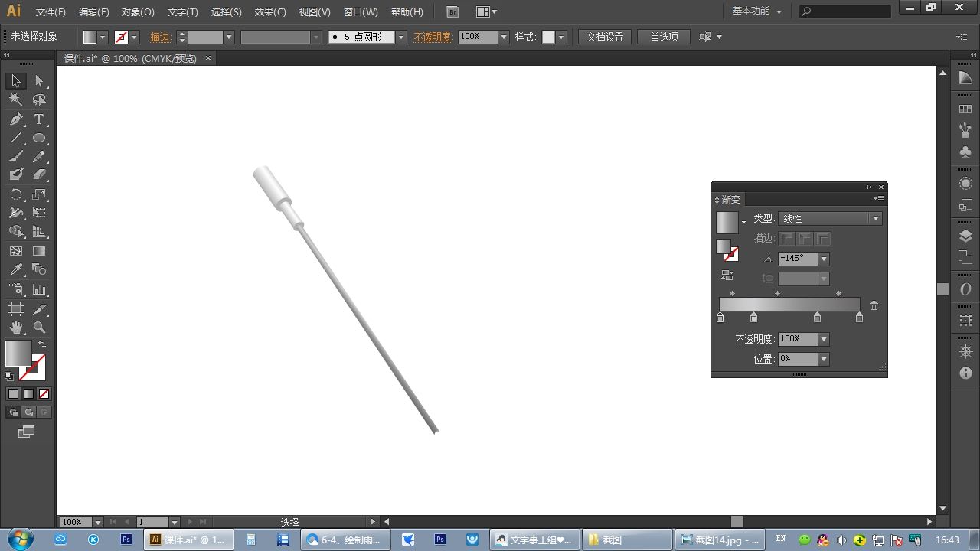This screenshot has width=980, height=551.
Task: Open the gradient swatch preset dropdown arrow
Action: [x=743, y=223]
